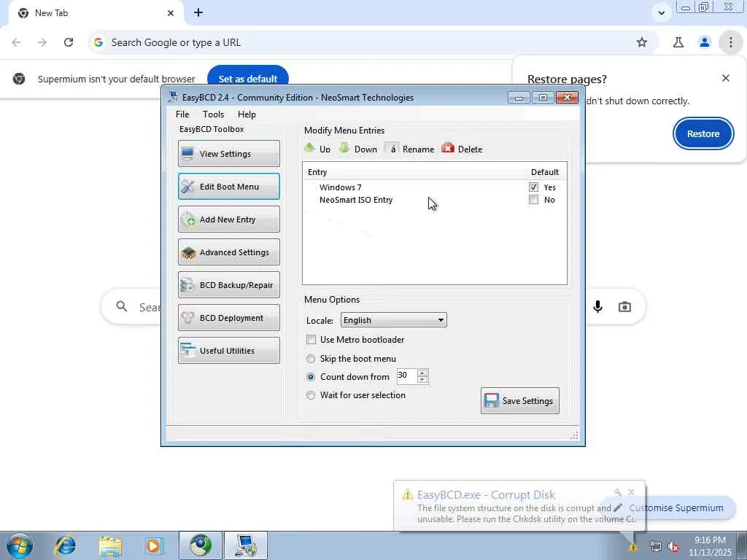Open BCD Deployment section

[x=228, y=318]
